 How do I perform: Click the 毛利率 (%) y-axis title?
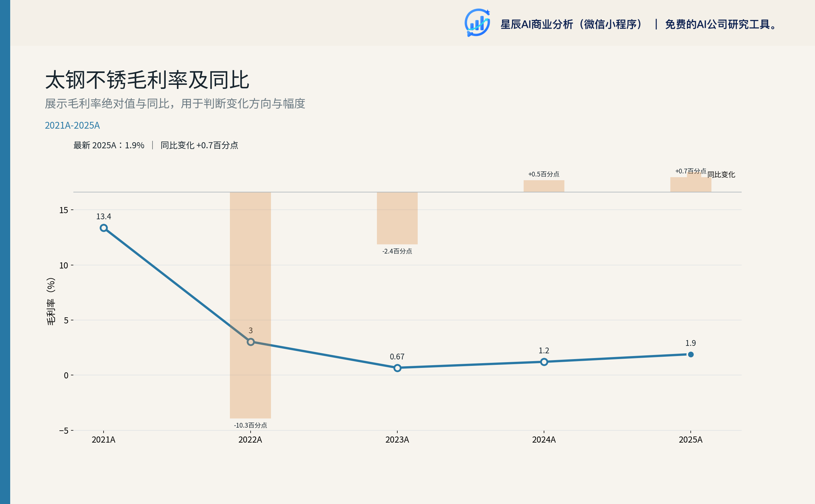coord(51,301)
